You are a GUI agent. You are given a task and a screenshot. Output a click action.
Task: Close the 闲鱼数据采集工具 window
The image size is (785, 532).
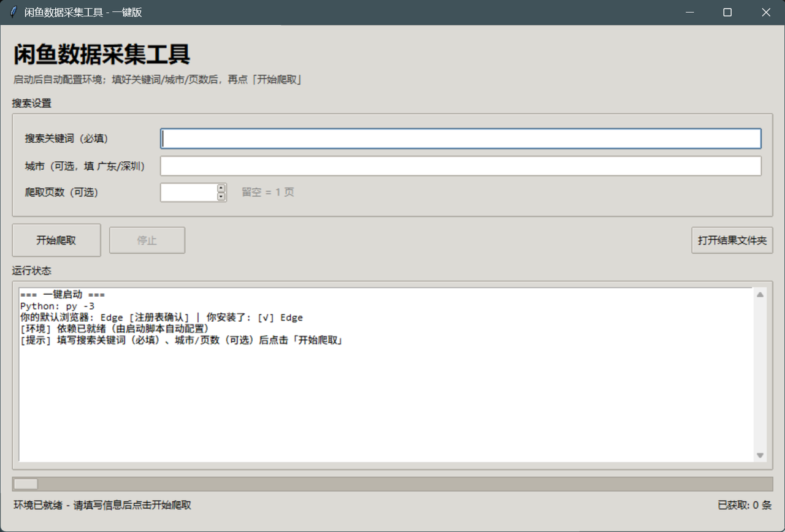pos(766,12)
